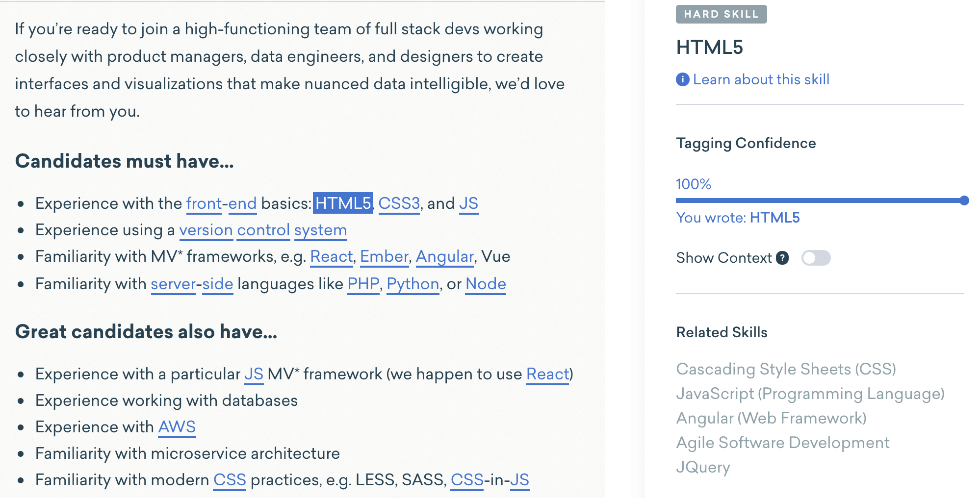980x498 pixels.
Task: Select Cascading Style Sheets (CSS) related skill
Action: (786, 369)
